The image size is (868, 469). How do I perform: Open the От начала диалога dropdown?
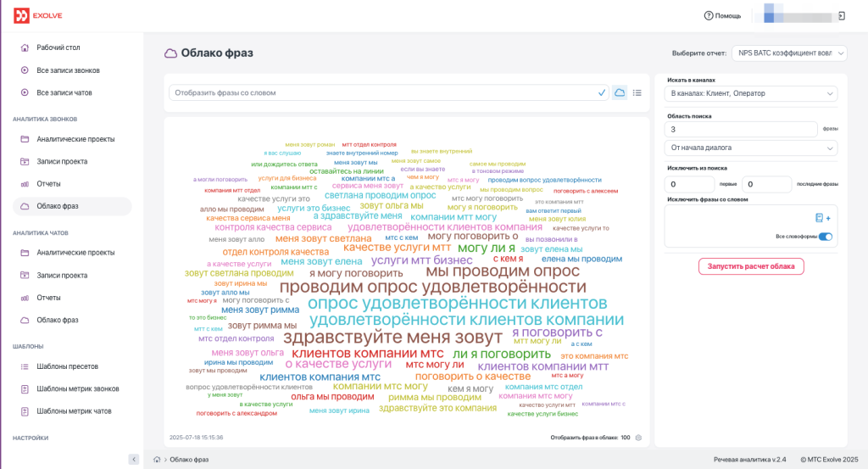[751, 148]
